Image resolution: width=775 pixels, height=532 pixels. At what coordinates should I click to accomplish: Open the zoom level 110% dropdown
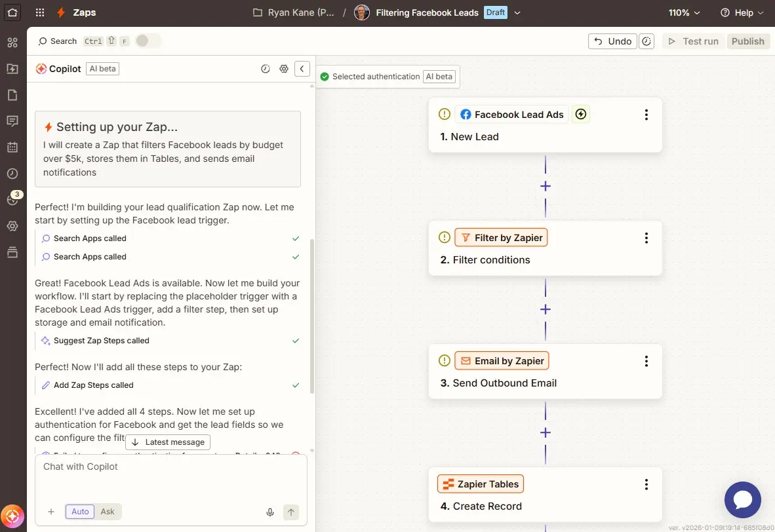click(684, 13)
